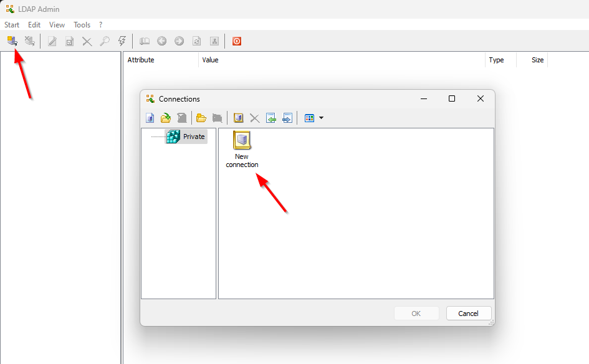This screenshot has width=589, height=364.
Task: Click the import icon with green arrow
Action: (x=271, y=118)
